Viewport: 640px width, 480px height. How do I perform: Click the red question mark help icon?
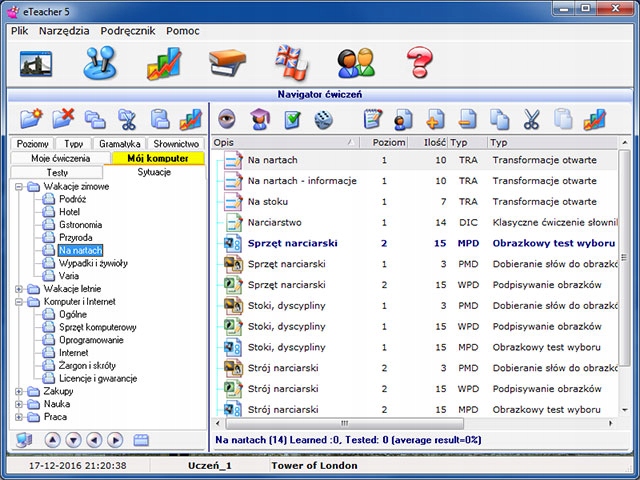(x=419, y=64)
